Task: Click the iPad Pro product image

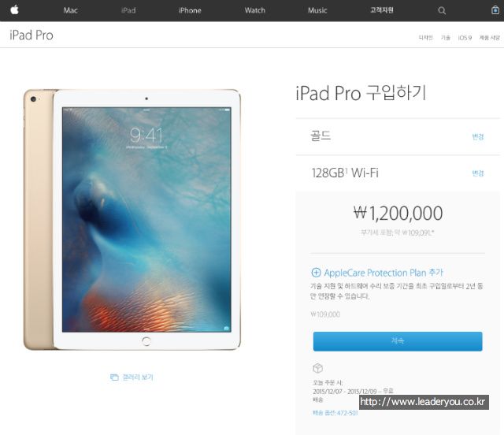Action: click(132, 220)
